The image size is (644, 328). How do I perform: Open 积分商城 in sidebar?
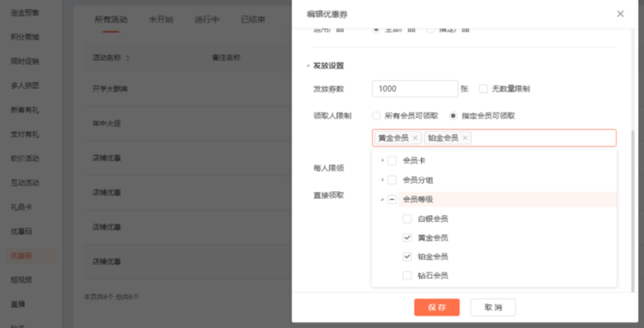tap(24, 37)
